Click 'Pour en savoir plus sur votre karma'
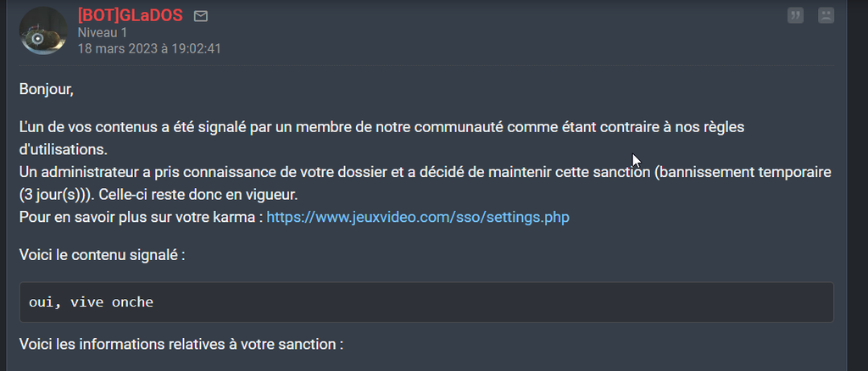This screenshot has width=868, height=371. [x=141, y=218]
